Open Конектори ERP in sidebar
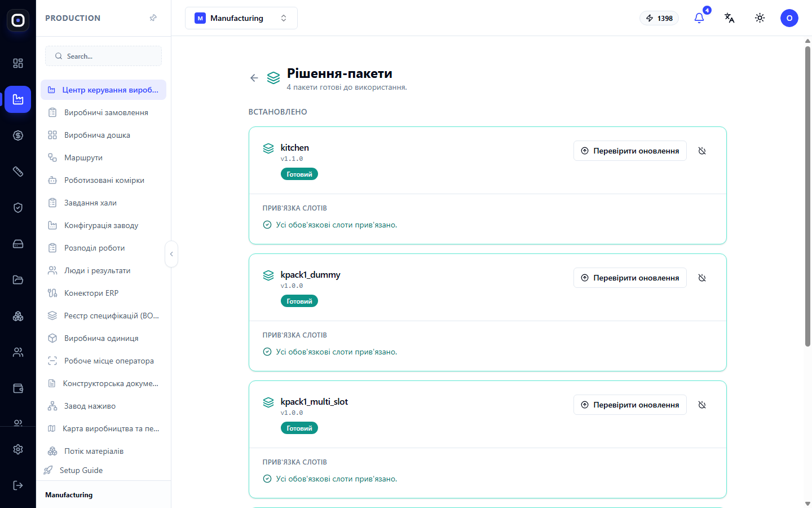 pyautogui.click(x=103, y=293)
